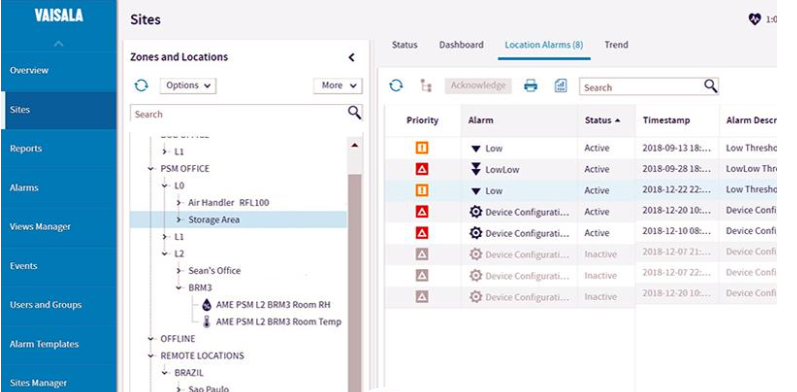Click the orange priority icon for 2018-09-13 alarm

[x=422, y=148]
